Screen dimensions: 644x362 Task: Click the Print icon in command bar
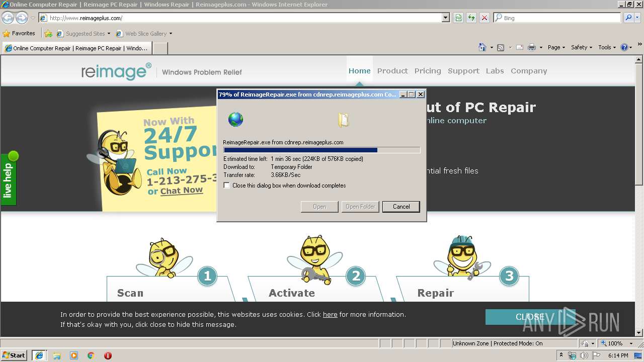(532, 47)
